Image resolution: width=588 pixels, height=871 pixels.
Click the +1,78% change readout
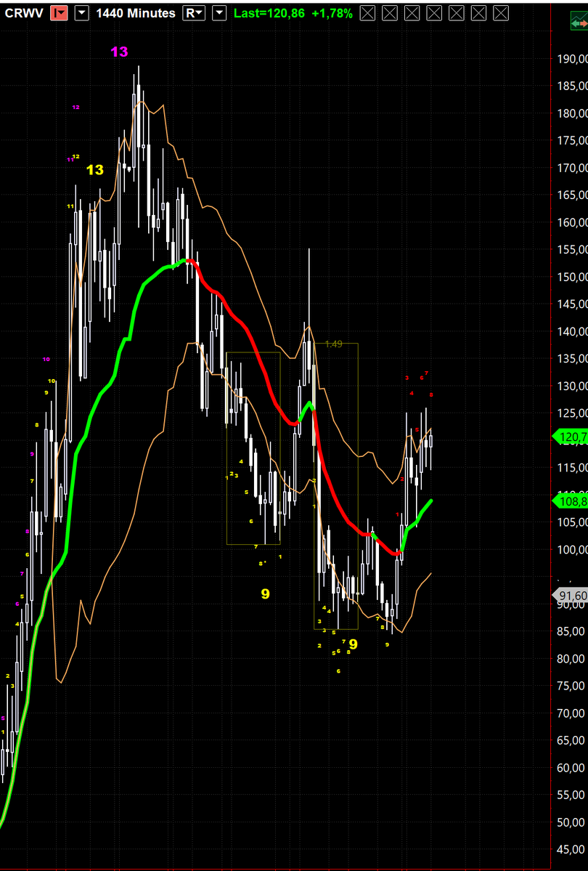point(332,13)
